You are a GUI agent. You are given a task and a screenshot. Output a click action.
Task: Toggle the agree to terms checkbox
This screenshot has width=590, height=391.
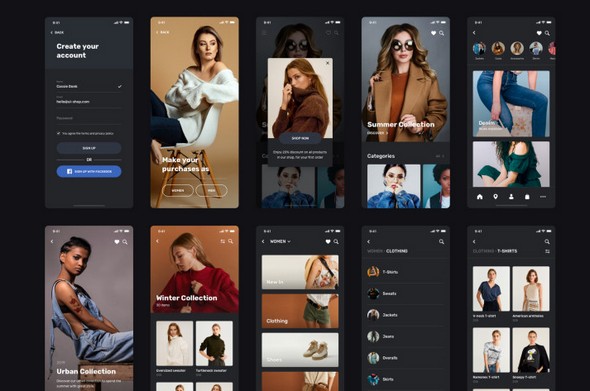pos(58,133)
